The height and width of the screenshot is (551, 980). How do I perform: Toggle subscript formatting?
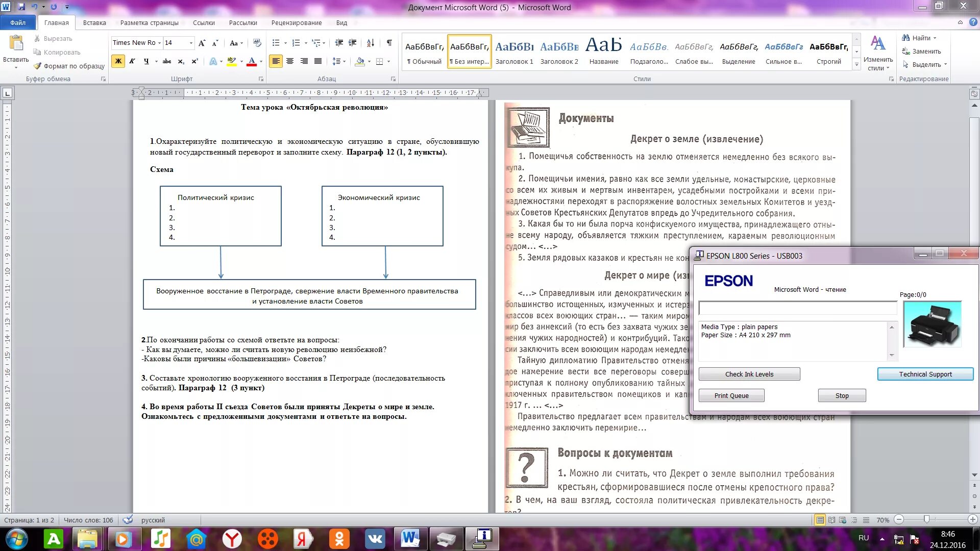pyautogui.click(x=181, y=61)
